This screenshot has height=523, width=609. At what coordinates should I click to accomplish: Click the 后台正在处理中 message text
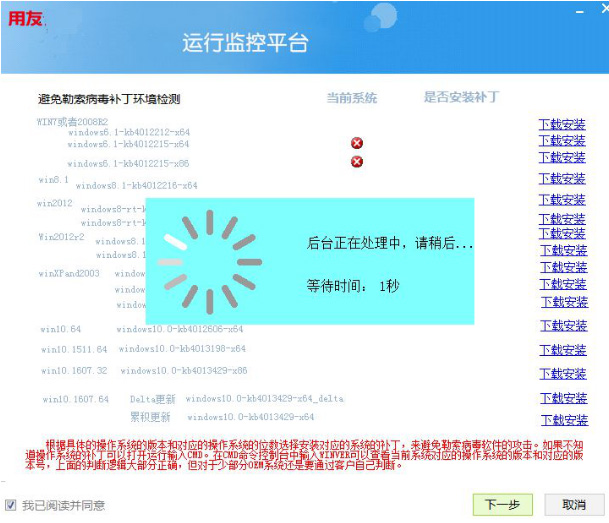pyautogui.click(x=390, y=243)
